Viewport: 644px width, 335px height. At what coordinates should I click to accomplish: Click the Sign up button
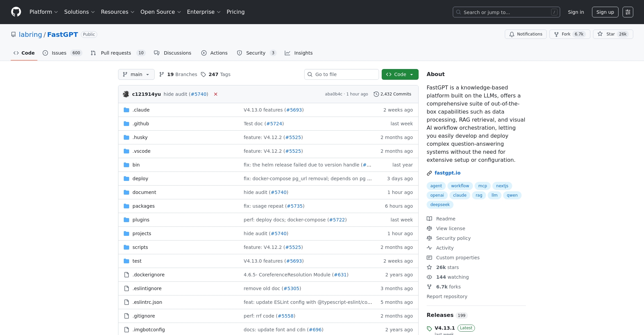tap(605, 12)
